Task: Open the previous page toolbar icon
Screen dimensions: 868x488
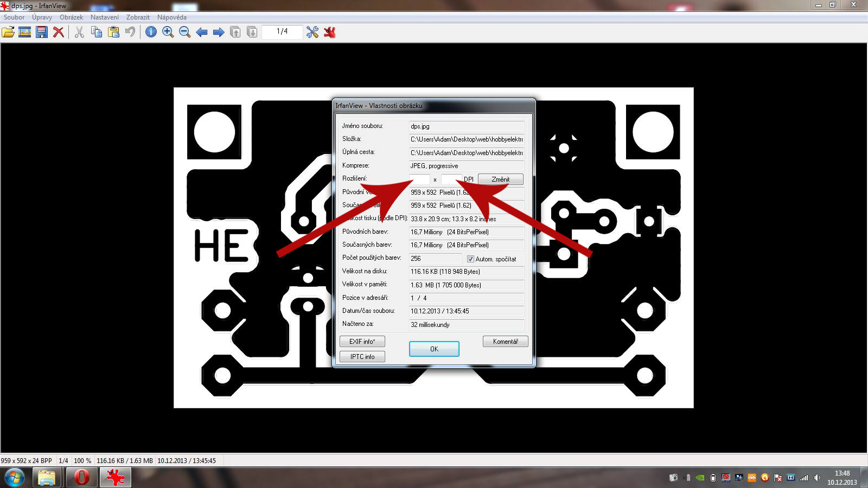Action: (x=235, y=32)
